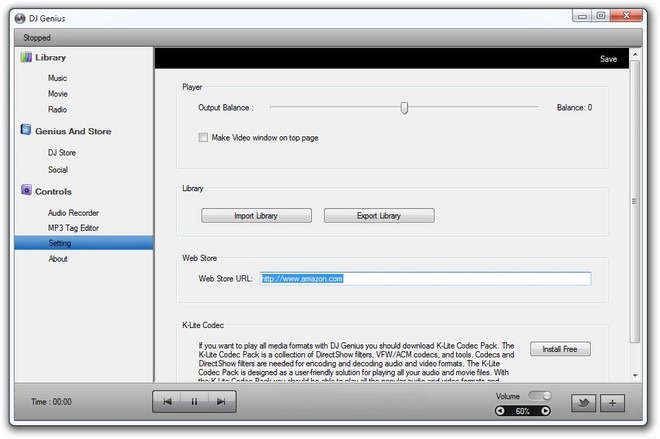Click the Genius And Store header
Image resolution: width=660 pixels, height=439 pixels.
(x=73, y=131)
